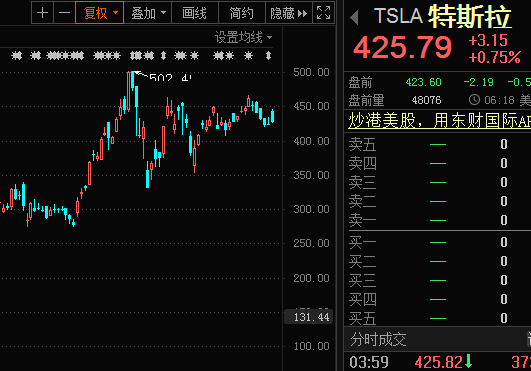Click the 200.00 axis label
The height and width of the screenshot is (371, 531).
(x=311, y=278)
